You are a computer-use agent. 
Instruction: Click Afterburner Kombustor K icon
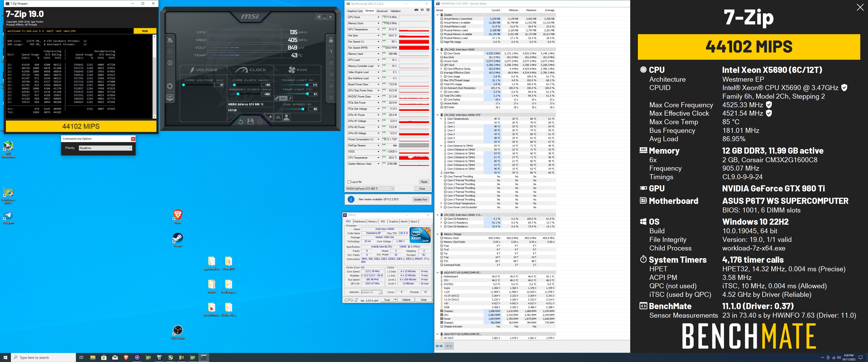(170, 51)
